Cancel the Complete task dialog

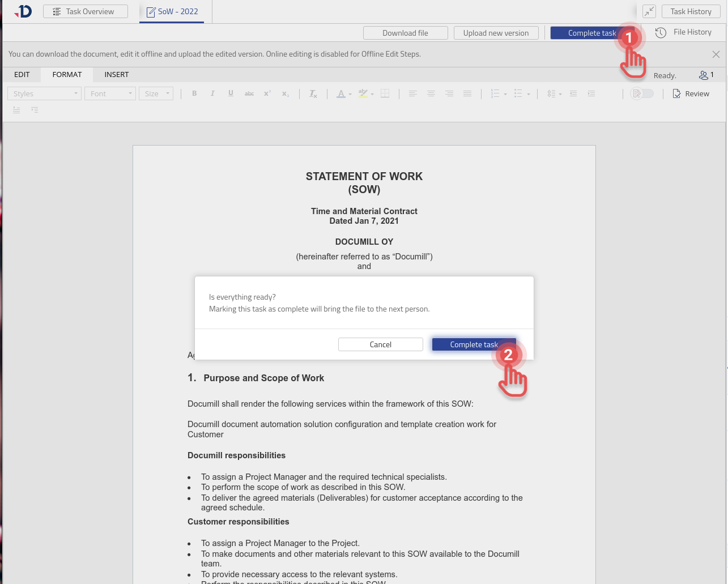click(380, 344)
